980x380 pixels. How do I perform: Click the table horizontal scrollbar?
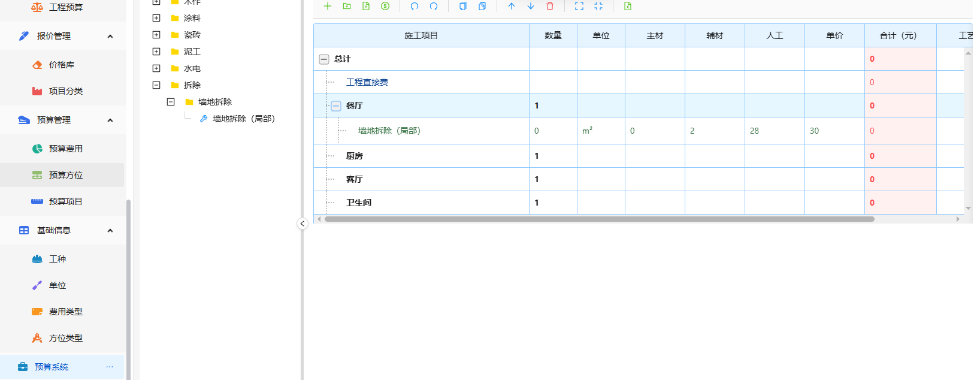[x=599, y=219]
